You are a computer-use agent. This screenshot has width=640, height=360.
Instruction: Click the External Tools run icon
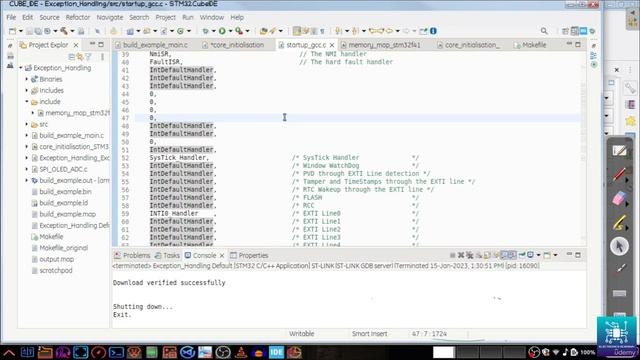click(x=239, y=31)
